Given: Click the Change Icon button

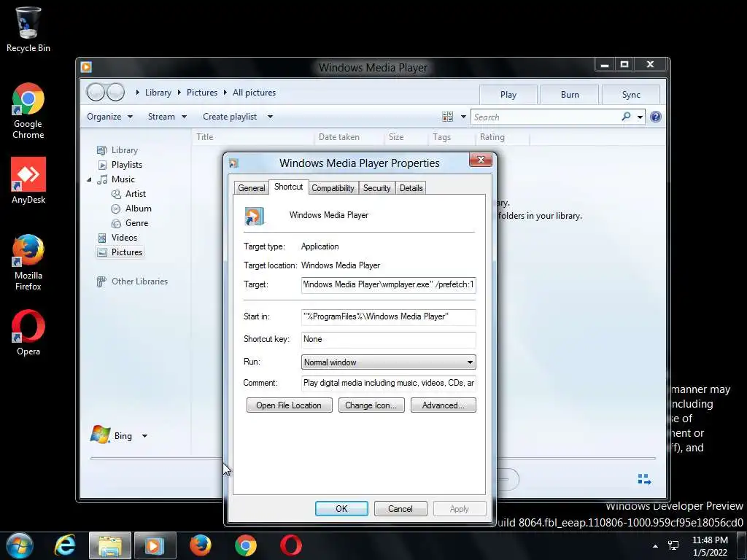Looking at the screenshot, I should [371, 405].
